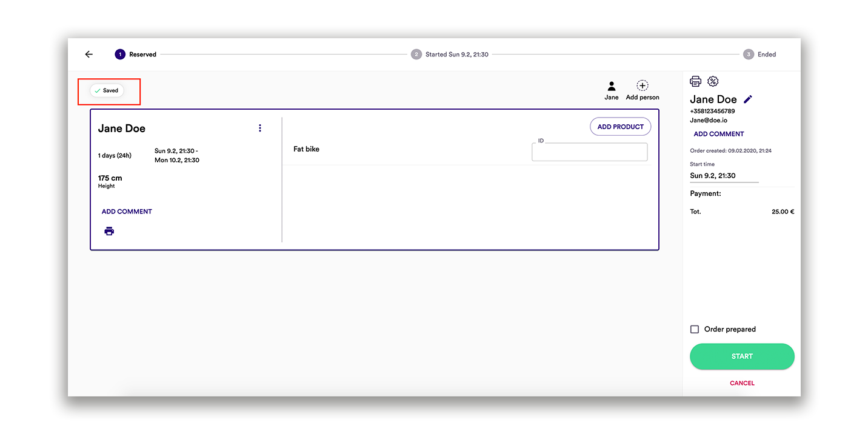Screen dimensions: 868x434
Task: Select step 3 Ended
Action: [760, 54]
